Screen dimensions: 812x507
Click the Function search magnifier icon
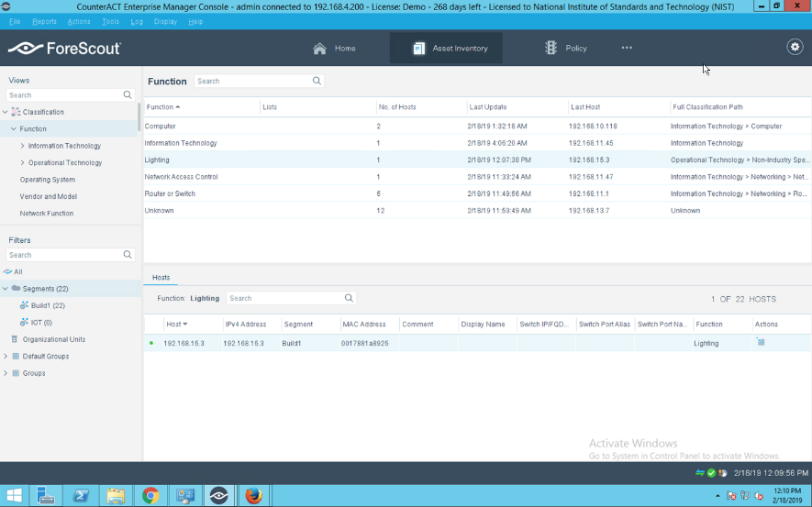pyautogui.click(x=317, y=81)
